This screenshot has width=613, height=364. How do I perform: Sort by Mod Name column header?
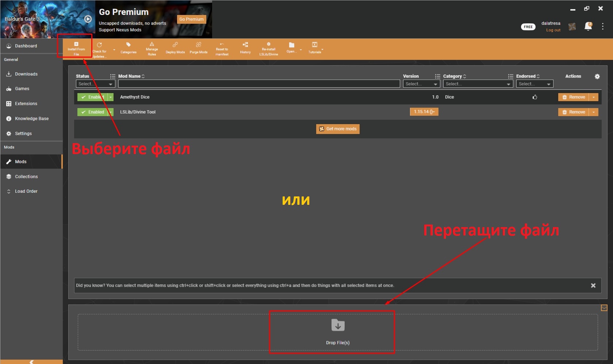[131, 76]
